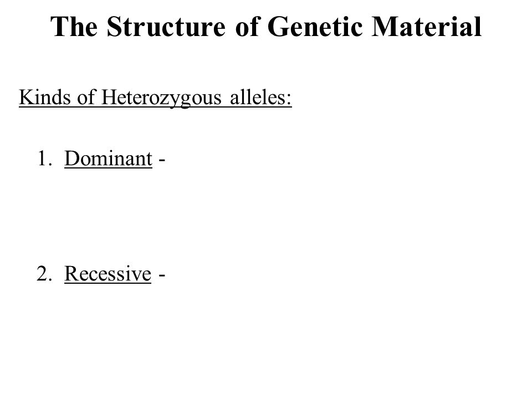
Task: Click the underlined word Recessive
Action: (108, 273)
